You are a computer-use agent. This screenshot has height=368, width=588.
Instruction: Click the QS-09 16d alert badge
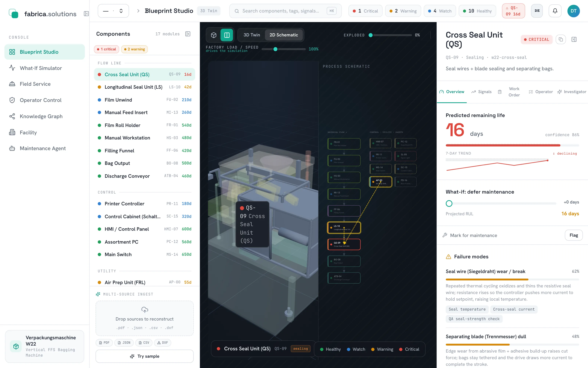(x=513, y=11)
